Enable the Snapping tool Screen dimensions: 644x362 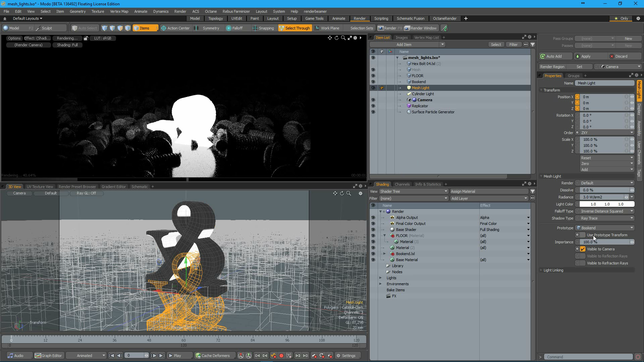click(264, 28)
